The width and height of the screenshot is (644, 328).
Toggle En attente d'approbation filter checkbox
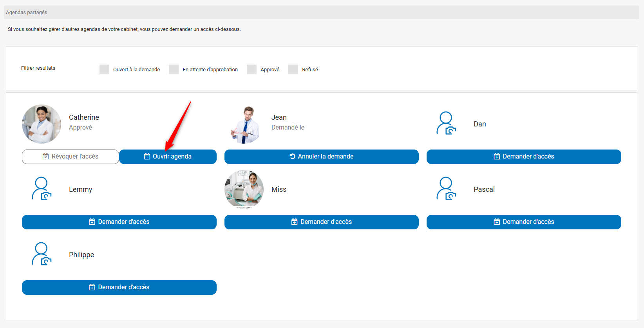[x=174, y=70]
